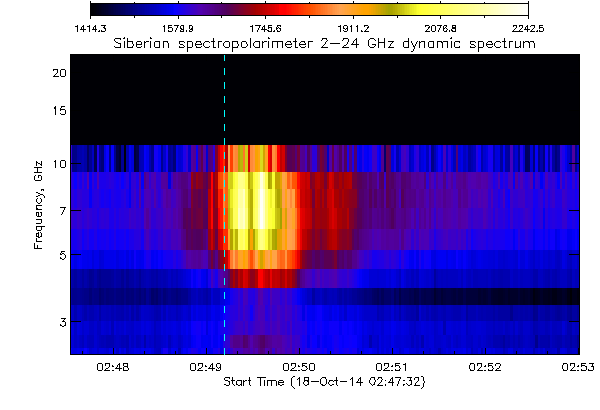Click the cyan dashed vertical time marker
Screen dimensions: 600x410
(x=224, y=204)
